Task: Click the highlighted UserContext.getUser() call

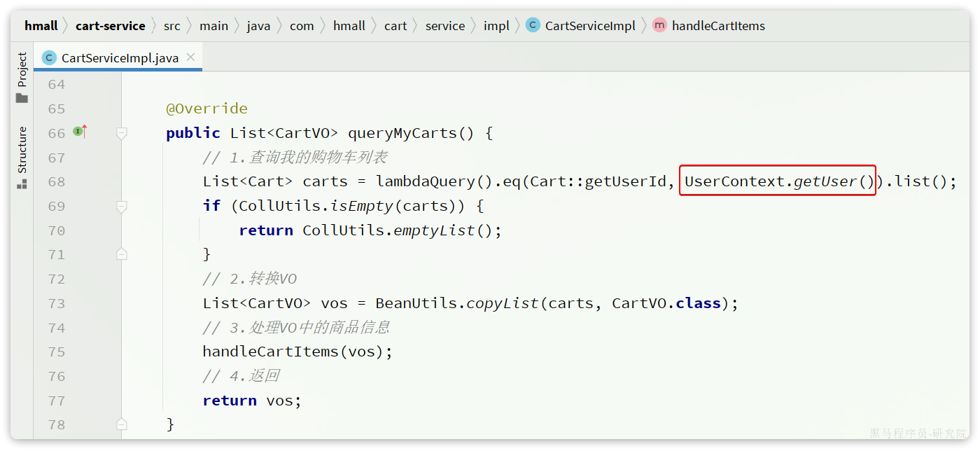Action: 778,182
